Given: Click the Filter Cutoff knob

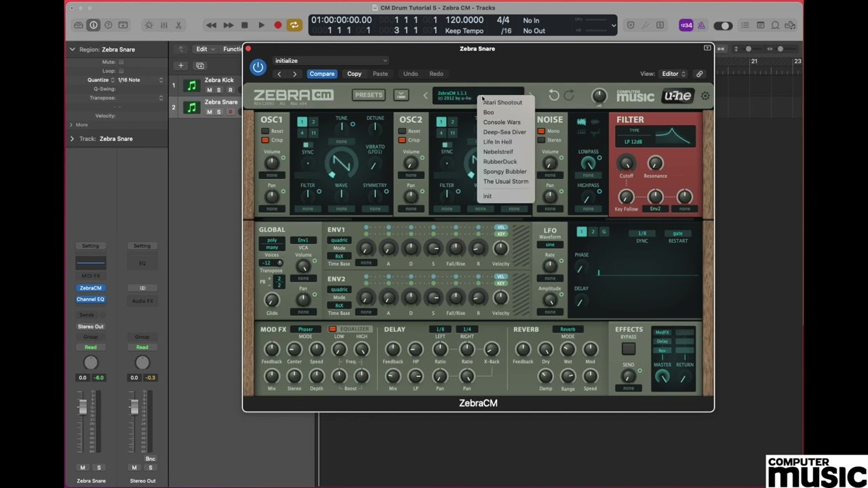Looking at the screenshot, I should point(626,163).
